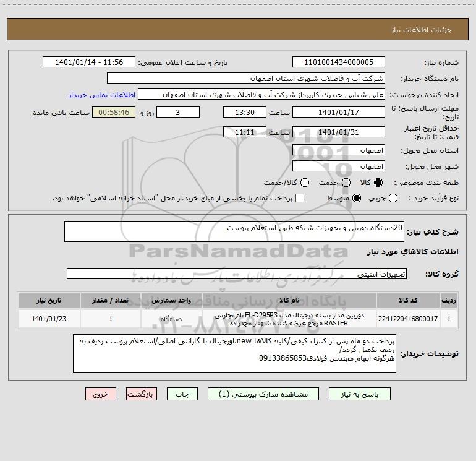
Task: Select the کالا/خدمت radio button
Action: 305,183
